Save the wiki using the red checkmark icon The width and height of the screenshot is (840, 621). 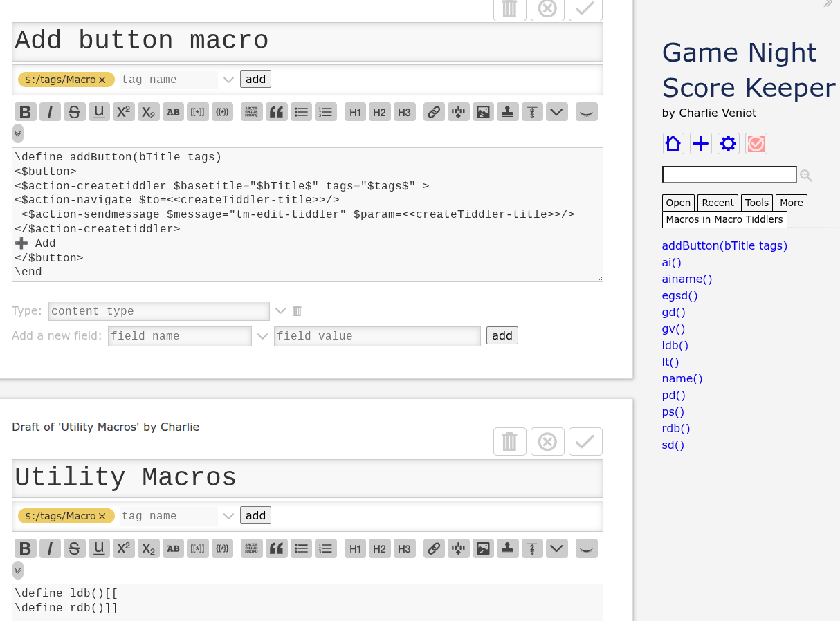click(756, 144)
